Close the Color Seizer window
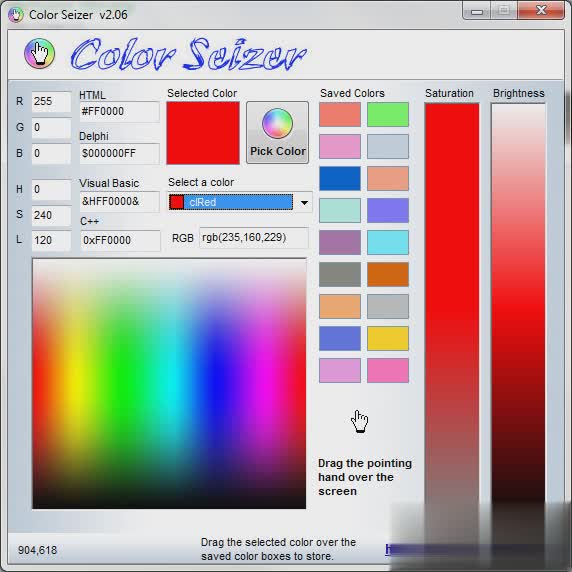The height and width of the screenshot is (572, 572). 541,10
